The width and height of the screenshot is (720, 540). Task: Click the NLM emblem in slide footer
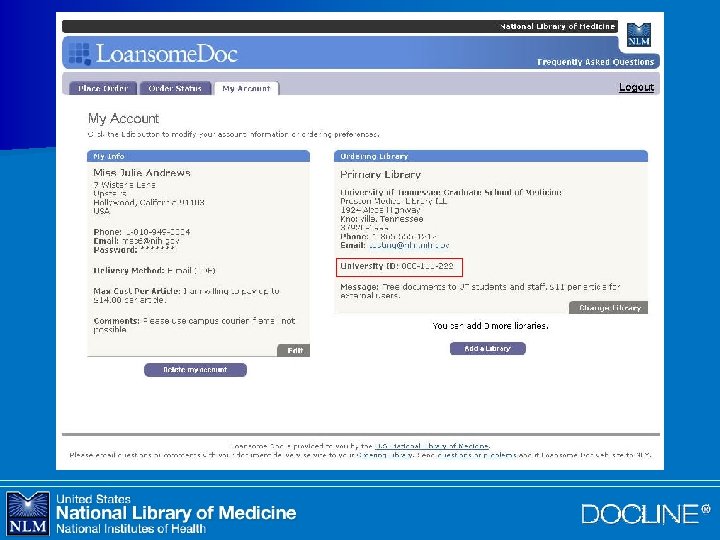[28, 513]
